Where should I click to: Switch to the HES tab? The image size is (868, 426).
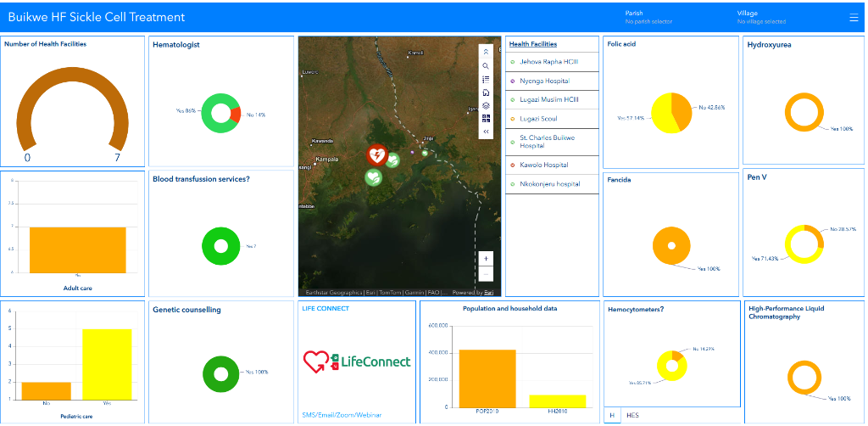click(632, 415)
